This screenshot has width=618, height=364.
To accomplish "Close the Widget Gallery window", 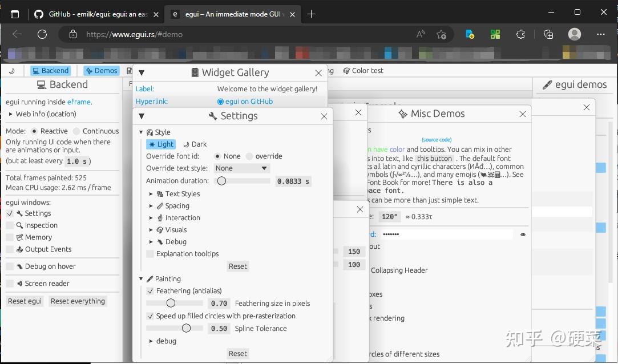I will [318, 73].
